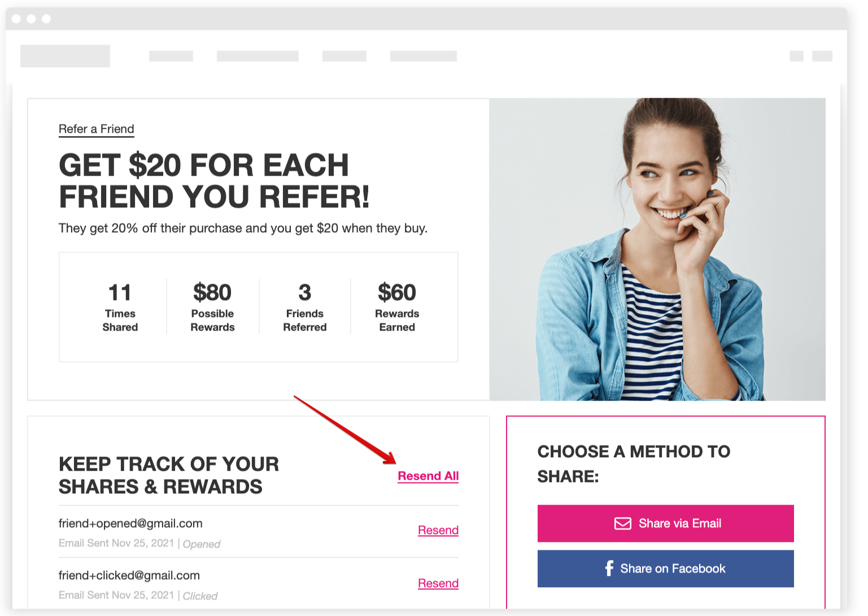Click the 11 Times Shared stat
The width and height of the screenshot is (868, 616).
120,307
